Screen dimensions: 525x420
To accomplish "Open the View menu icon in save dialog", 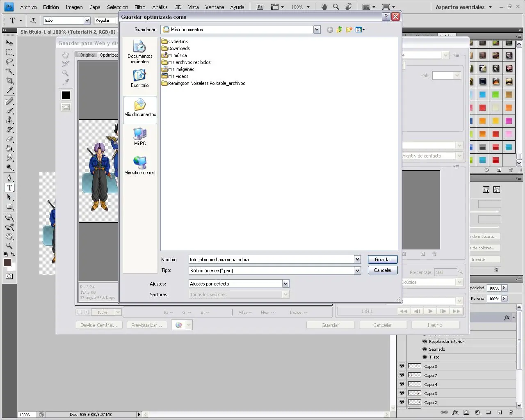I will click(360, 30).
